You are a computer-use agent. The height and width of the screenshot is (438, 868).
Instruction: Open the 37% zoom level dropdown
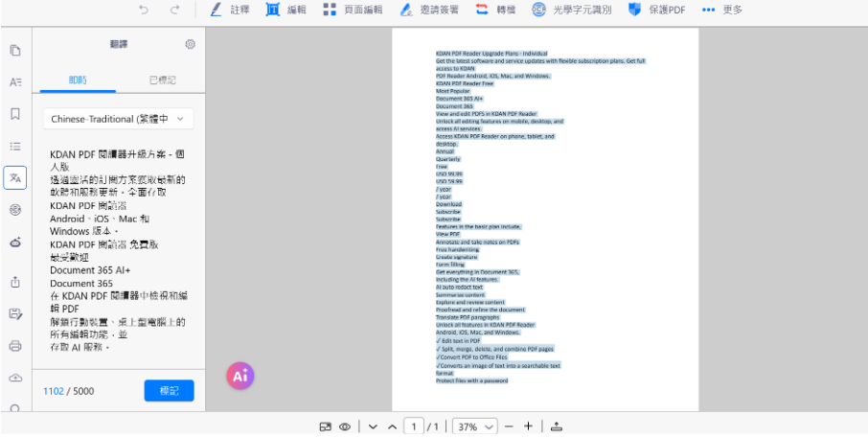474,426
